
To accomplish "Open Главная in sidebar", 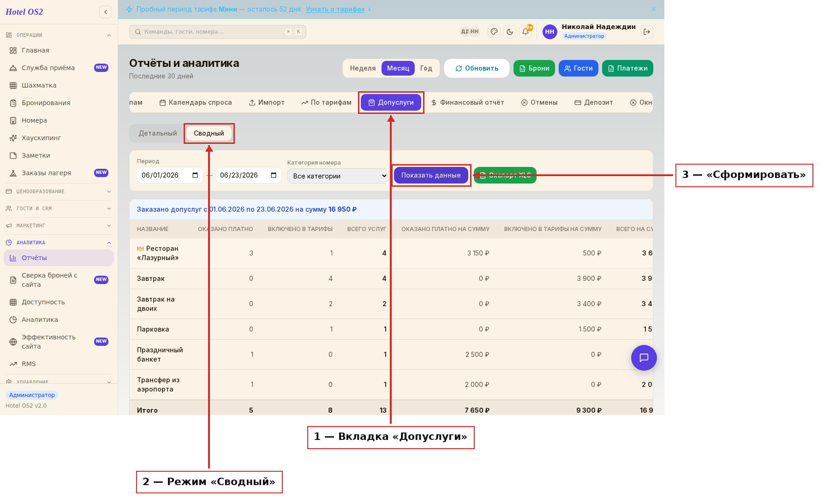I will point(59,50).
